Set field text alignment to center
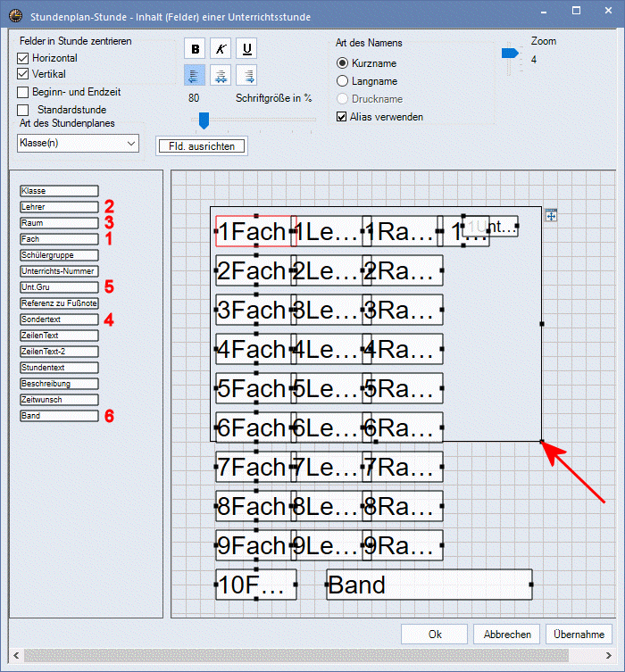Image resolution: width=625 pixels, height=672 pixels. point(221,77)
